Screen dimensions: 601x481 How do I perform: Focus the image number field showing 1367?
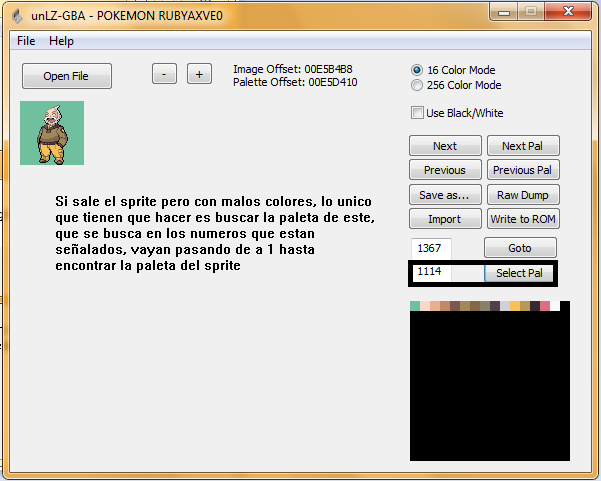click(x=431, y=248)
